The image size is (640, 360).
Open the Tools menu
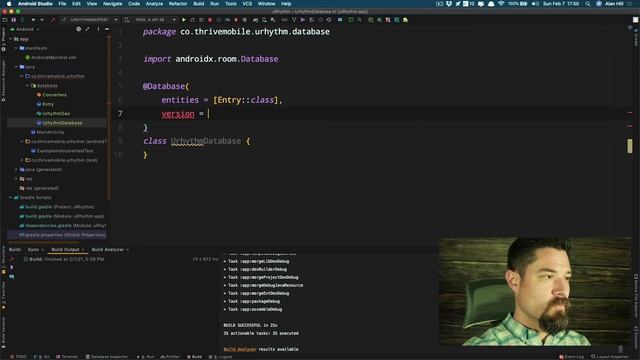[231, 4]
